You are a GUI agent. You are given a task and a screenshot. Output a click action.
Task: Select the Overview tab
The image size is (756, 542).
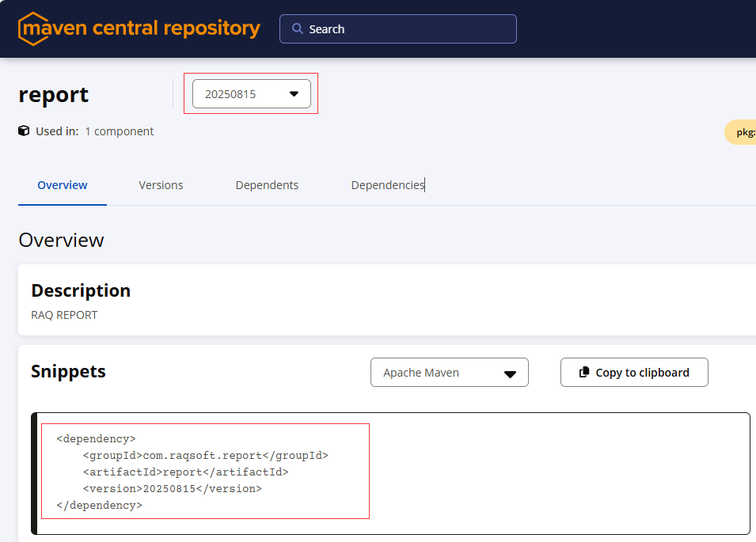pos(63,185)
